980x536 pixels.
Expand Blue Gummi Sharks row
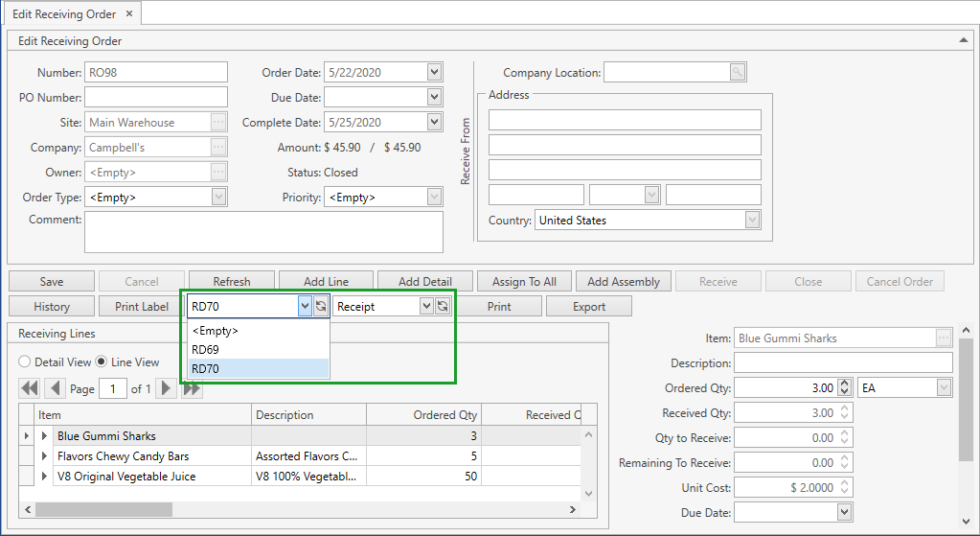tap(45, 436)
